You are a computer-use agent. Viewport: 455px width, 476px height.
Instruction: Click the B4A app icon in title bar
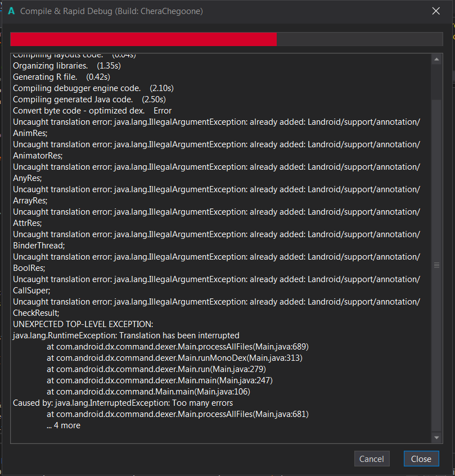tap(11, 11)
